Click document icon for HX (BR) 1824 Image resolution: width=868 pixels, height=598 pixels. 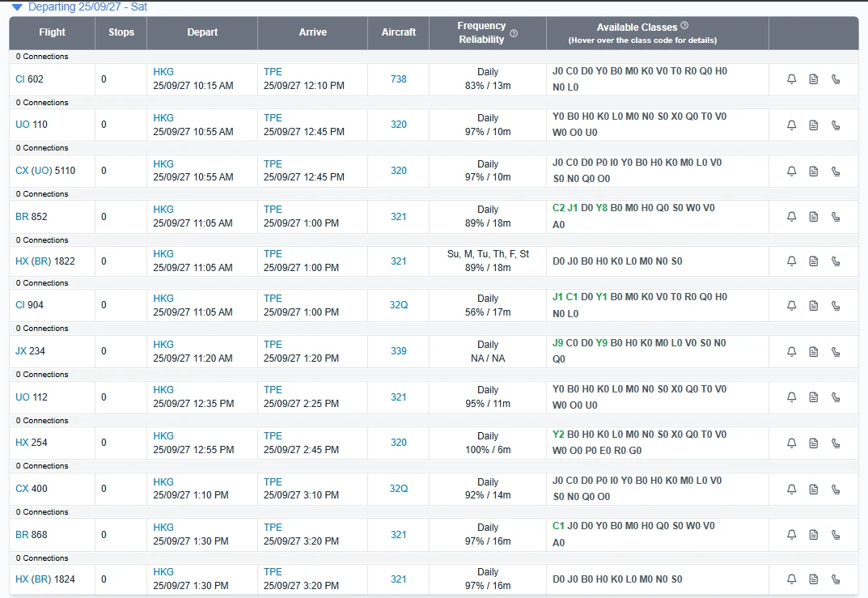[x=813, y=579]
